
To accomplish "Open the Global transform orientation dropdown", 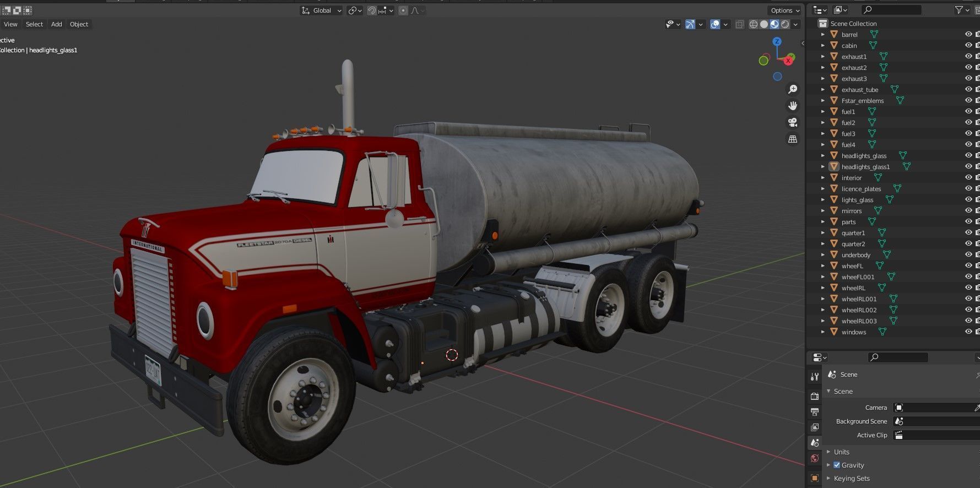I will [321, 10].
